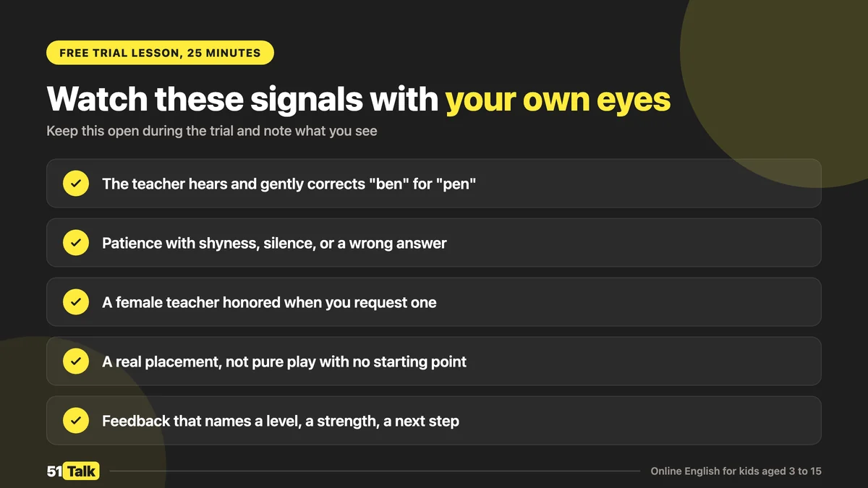Select the Feedback names a level row

point(434,421)
